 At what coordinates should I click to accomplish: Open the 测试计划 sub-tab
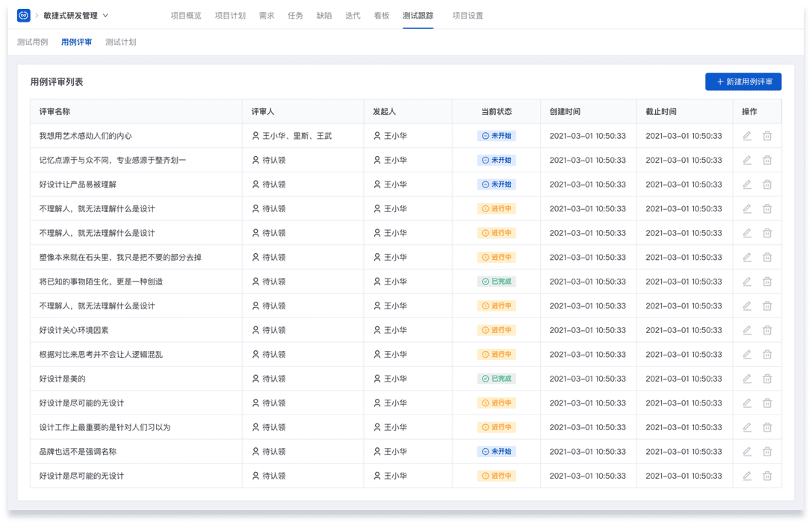(121, 42)
